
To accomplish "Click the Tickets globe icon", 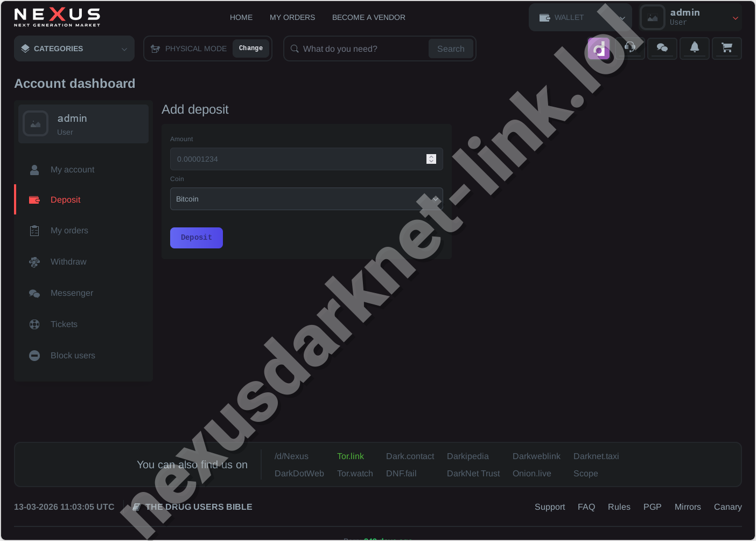I will [x=34, y=324].
